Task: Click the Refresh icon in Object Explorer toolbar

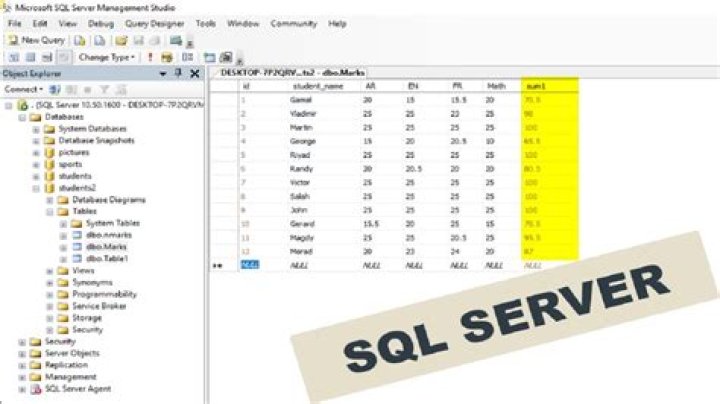Action: point(121,90)
